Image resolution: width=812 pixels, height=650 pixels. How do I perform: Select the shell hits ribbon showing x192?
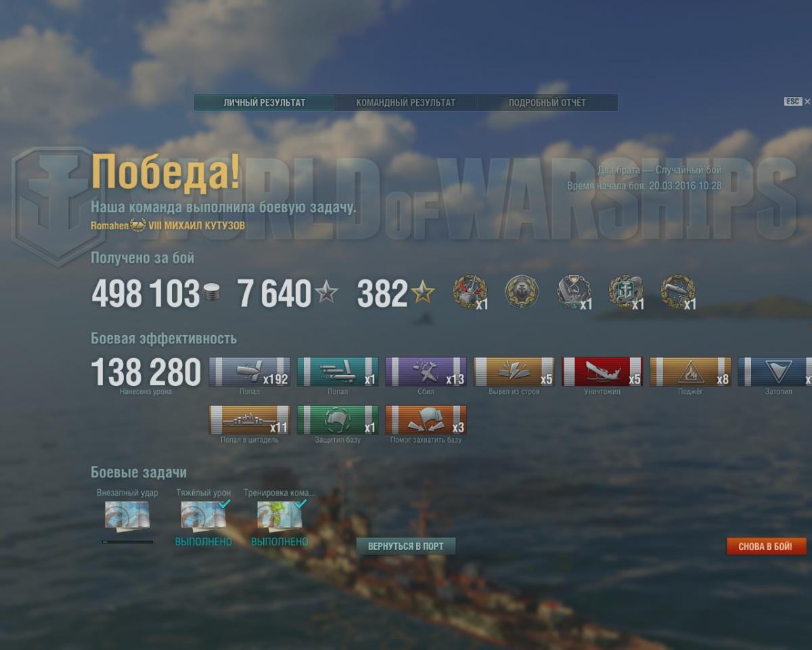tap(250, 372)
